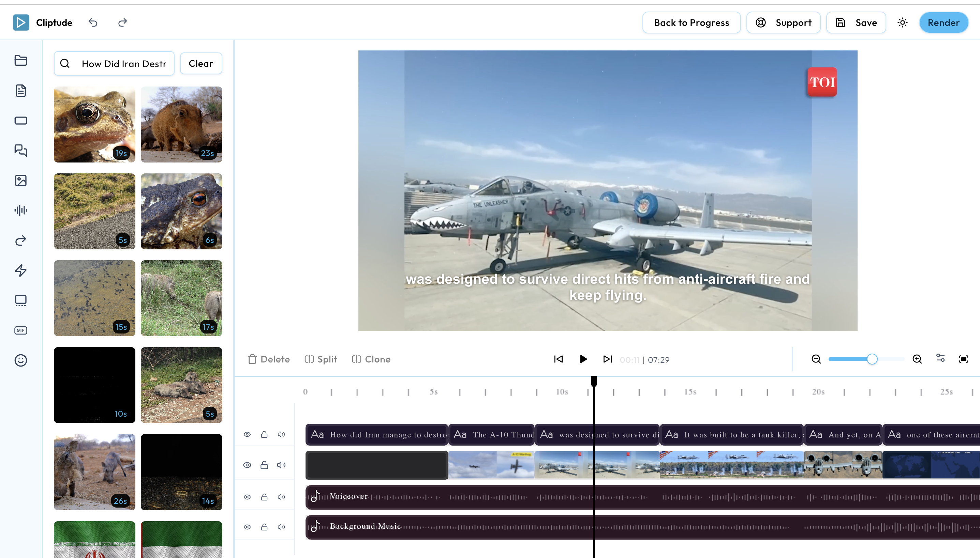Open the captions panel in the sidebar
Screen dimensions: 980x558
pos(20,151)
